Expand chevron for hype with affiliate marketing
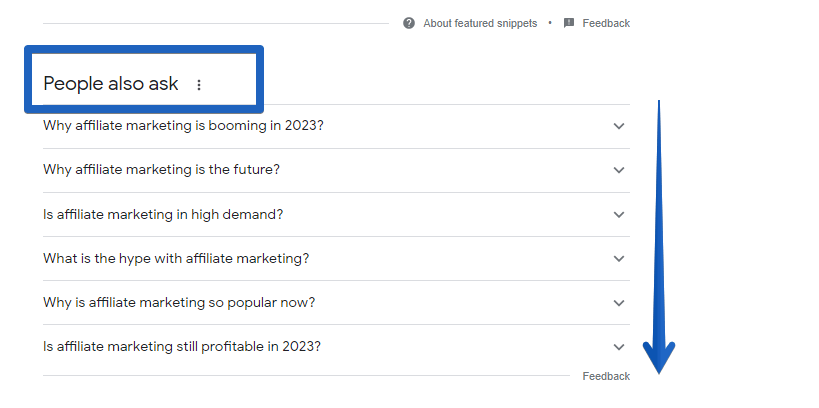The width and height of the screenshot is (819, 408). click(619, 259)
